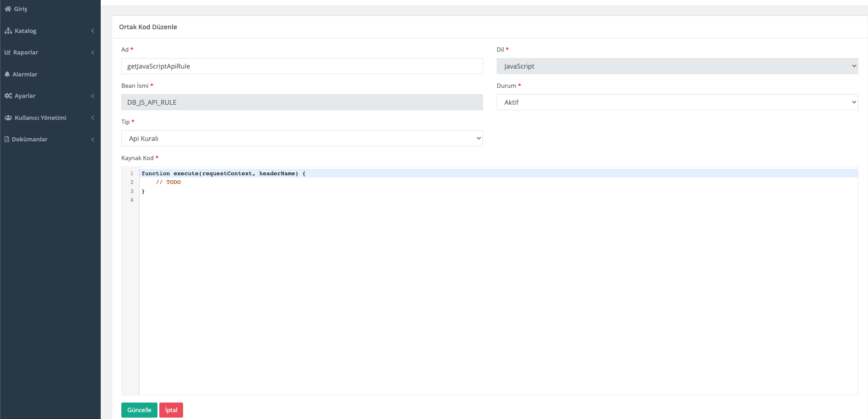This screenshot has width=868, height=419.
Task: Open the Kullanıcı Yönetimi menu item
Action: coord(50,118)
